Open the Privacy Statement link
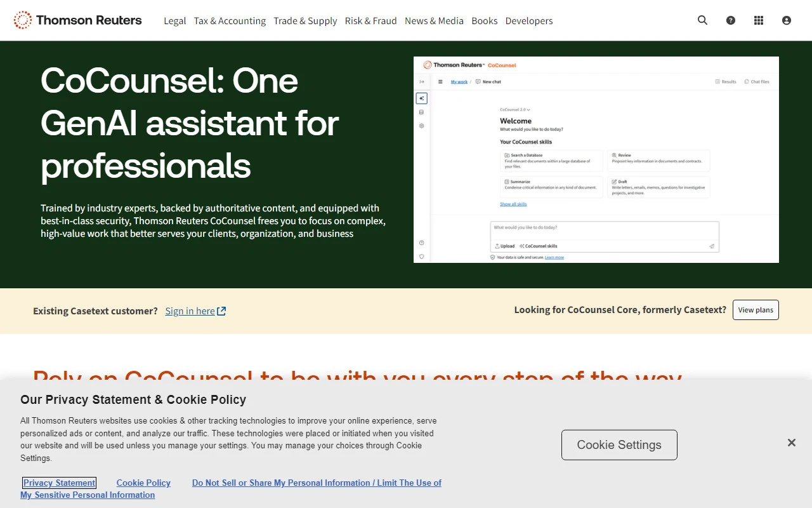The height and width of the screenshot is (508, 812). [59, 483]
